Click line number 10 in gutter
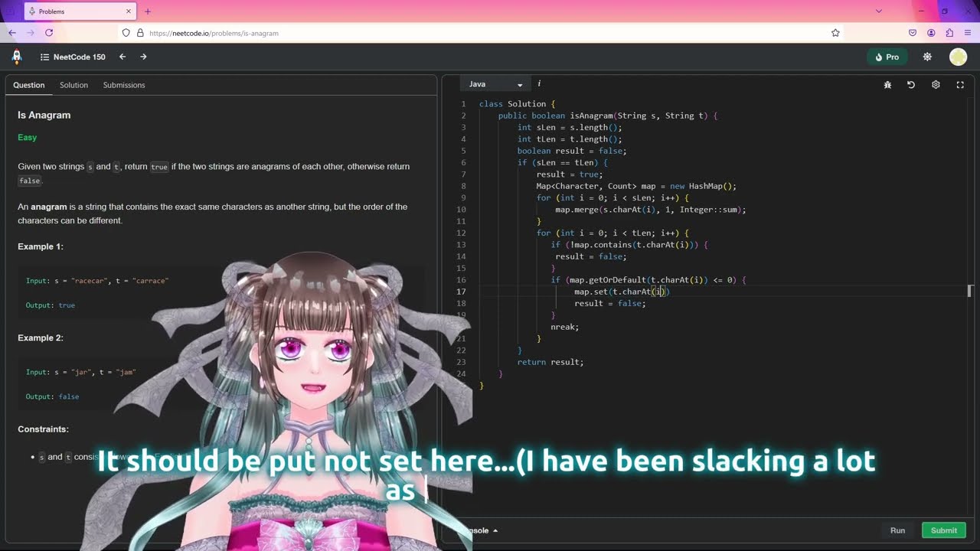 coord(461,210)
